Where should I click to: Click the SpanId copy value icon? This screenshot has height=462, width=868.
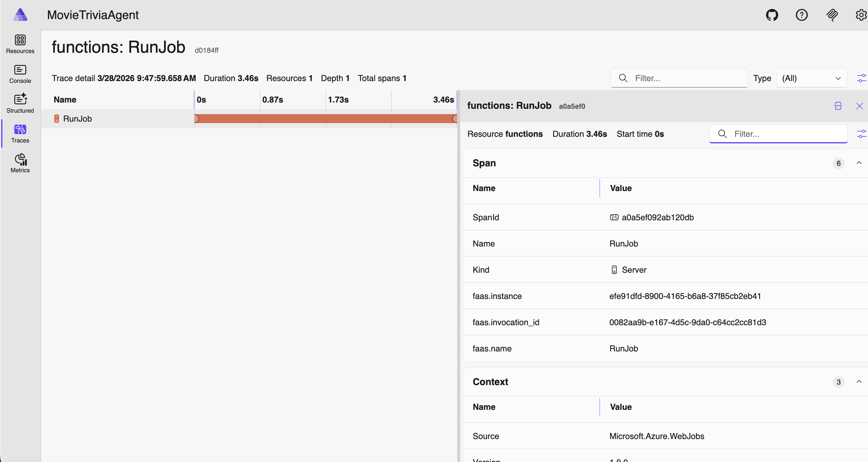(x=614, y=217)
